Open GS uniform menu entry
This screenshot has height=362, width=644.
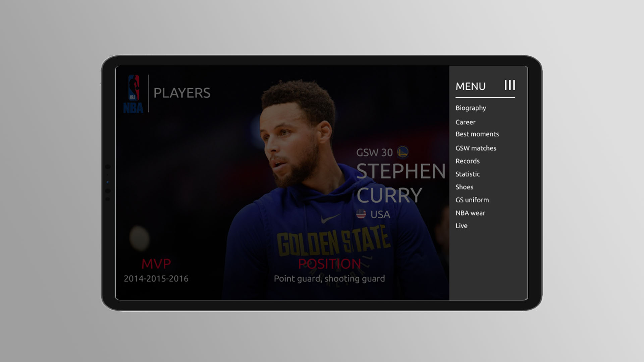point(472,200)
